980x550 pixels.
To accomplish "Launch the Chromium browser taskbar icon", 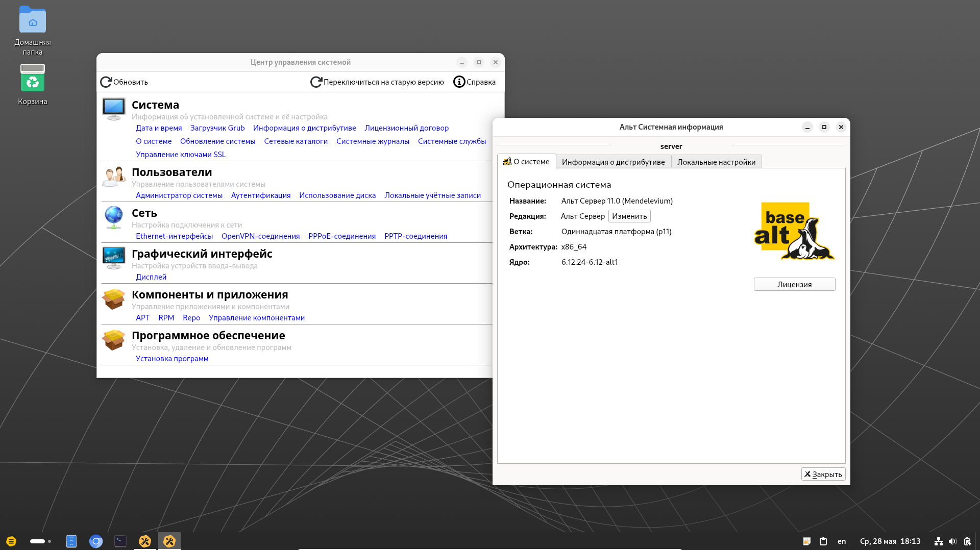I will [96, 541].
